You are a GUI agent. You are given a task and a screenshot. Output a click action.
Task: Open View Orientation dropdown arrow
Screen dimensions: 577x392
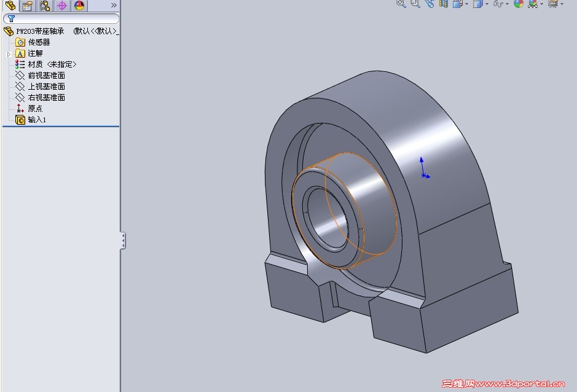[x=466, y=4]
